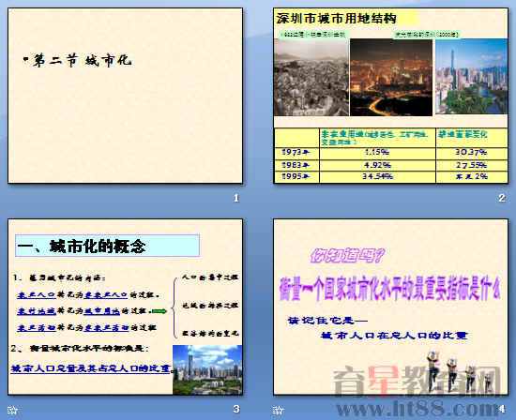Image resolution: width=516 pixels, height=420 pixels.
Task: Click the animation star icon under slide 4
Action: [278, 410]
